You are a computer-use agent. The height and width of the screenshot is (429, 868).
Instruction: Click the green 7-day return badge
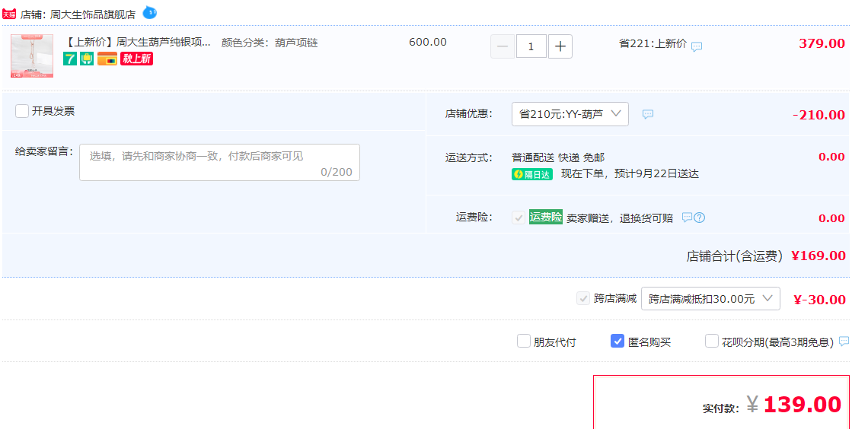pos(70,59)
